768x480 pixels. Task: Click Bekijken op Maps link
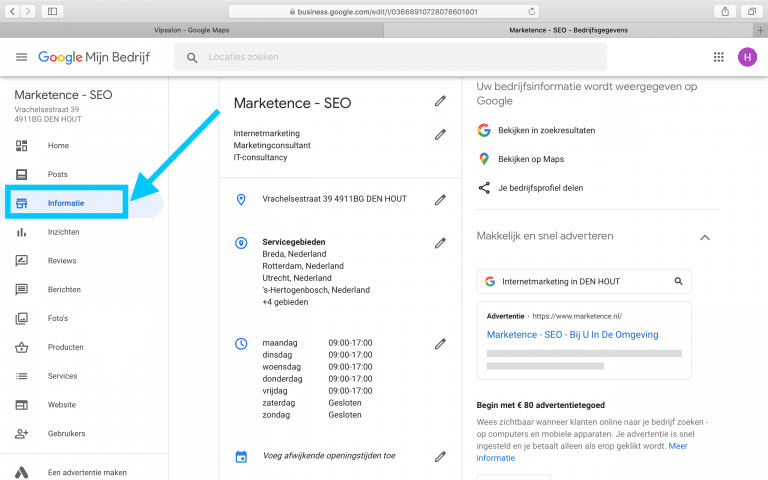point(530,159)
